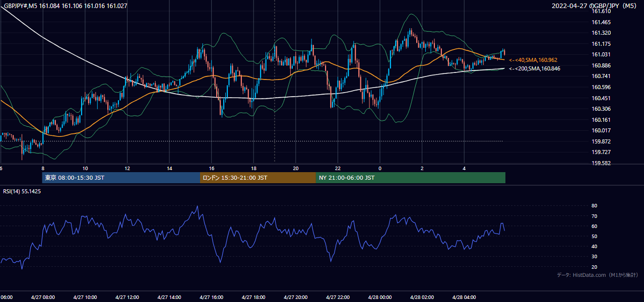The image size is (644, 302).
Task: Click price axis value 160.017
Action: [x=601, y=130]
